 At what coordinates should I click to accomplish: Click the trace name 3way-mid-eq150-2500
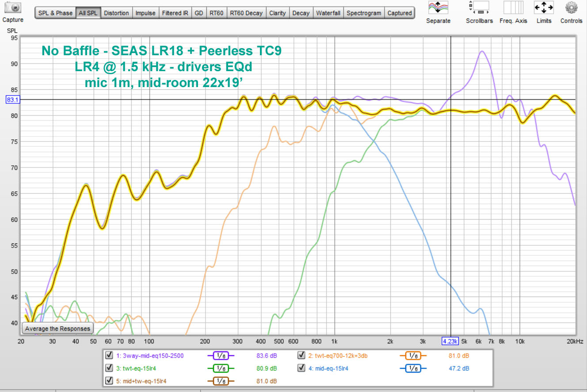tap(152, 356)
